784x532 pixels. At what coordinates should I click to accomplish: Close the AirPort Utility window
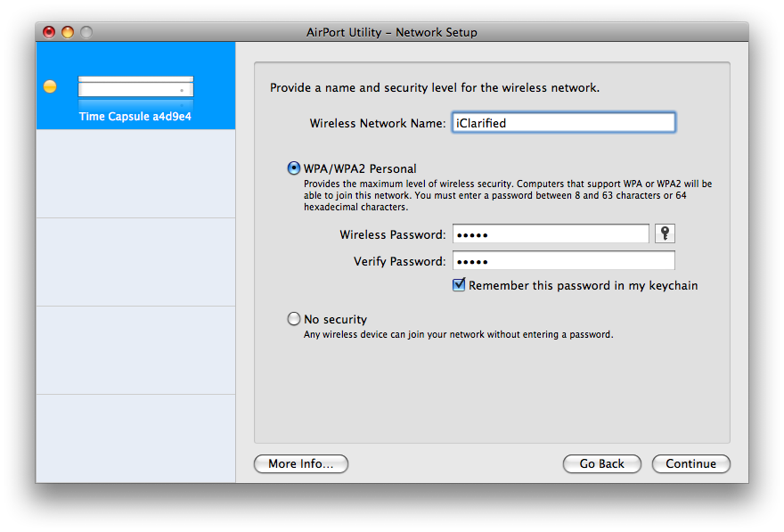49,32
